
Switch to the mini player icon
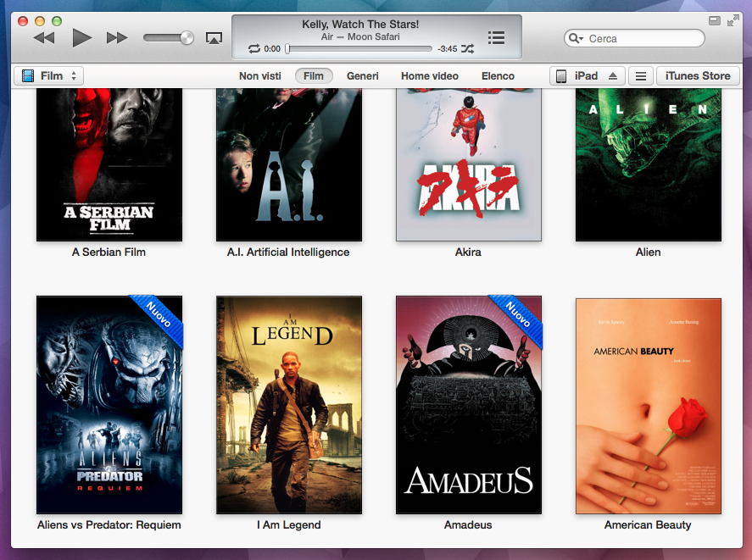pos(715,20)
